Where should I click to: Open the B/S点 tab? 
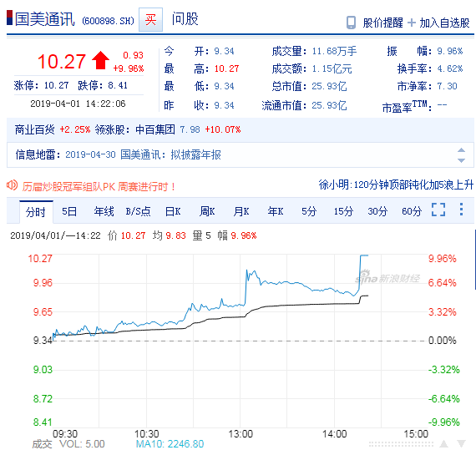[x=138, y=211]
